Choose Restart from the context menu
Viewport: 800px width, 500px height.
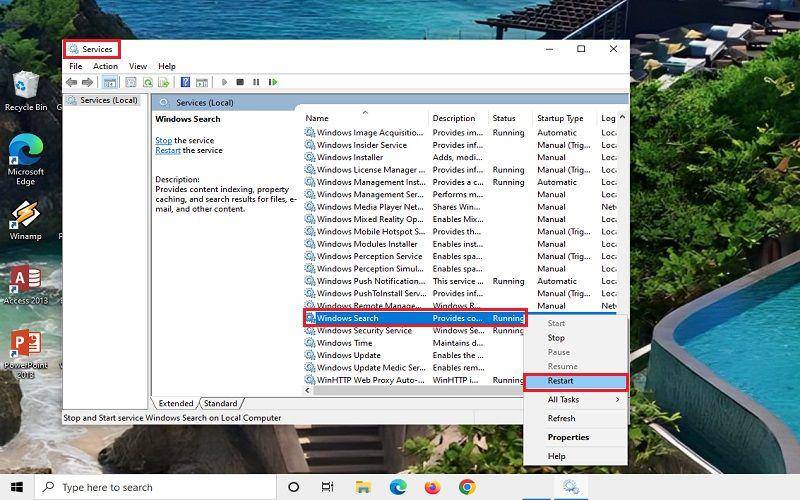[x=576, y=381]
